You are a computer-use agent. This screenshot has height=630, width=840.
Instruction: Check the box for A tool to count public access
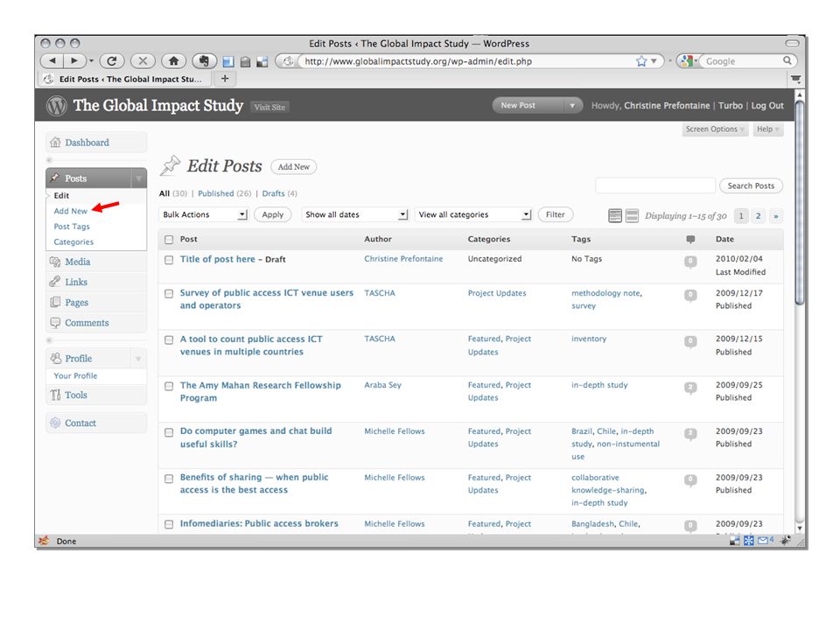(x=169, y=339)
